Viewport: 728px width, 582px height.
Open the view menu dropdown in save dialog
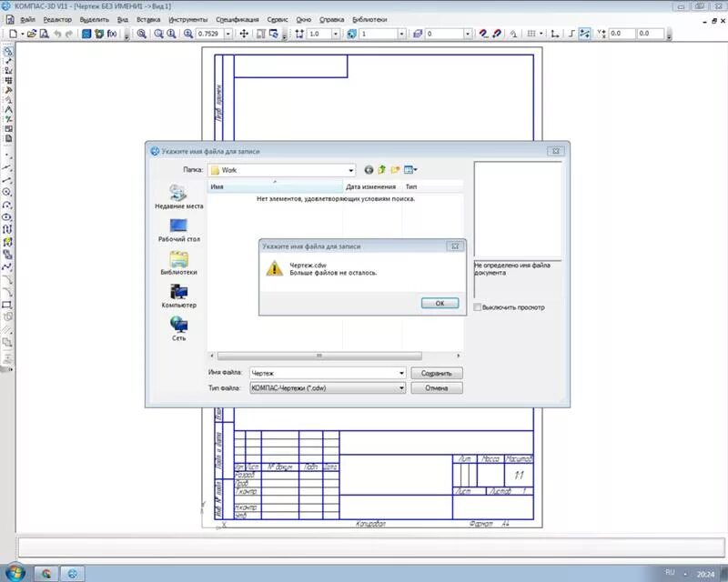click(410, 170)
